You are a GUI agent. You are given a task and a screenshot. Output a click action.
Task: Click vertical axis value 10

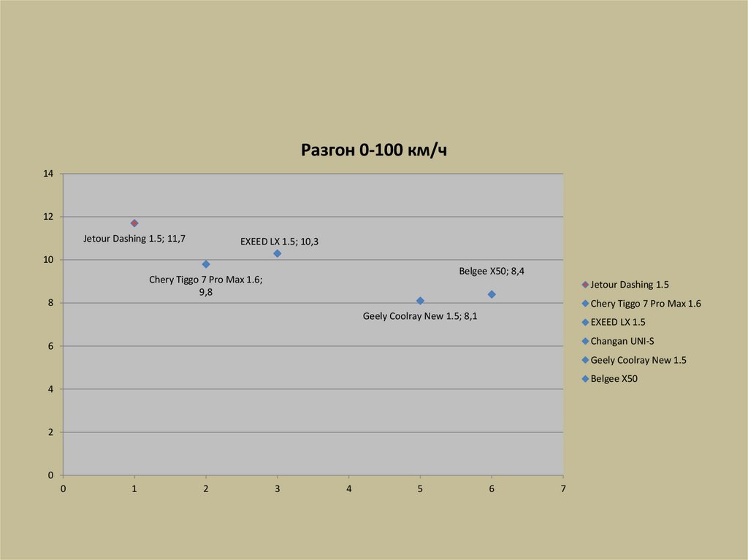(48, 260)
